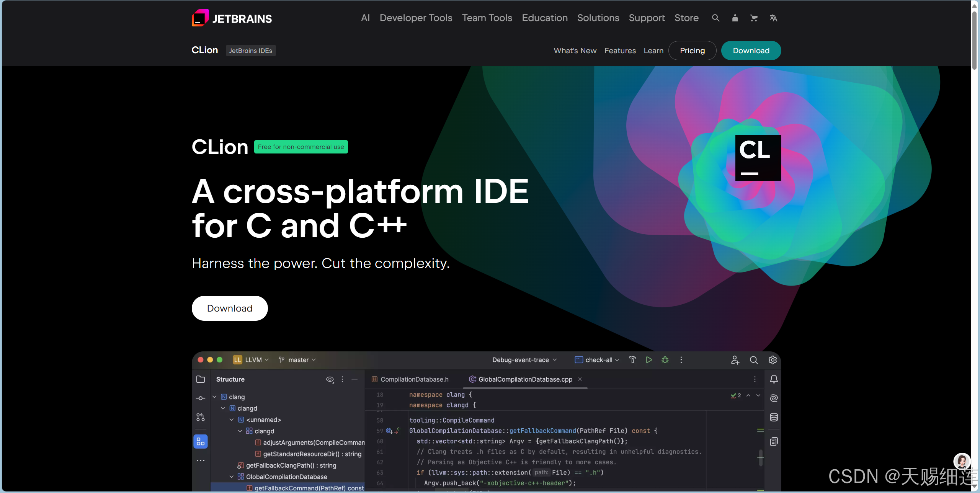Click the account profile icon
980x493 pixels.
[x=735, y=18]
